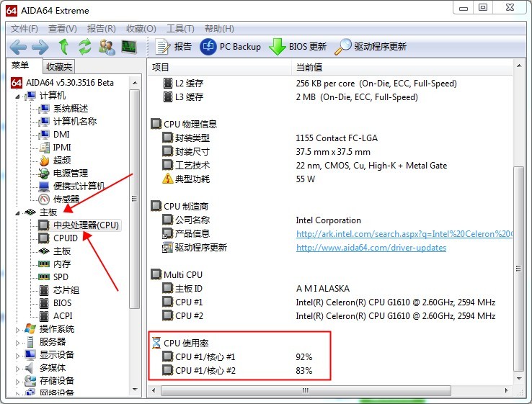
Task: Click the horizontal scrollbar thumb at bottom
Action: point(306,391)
